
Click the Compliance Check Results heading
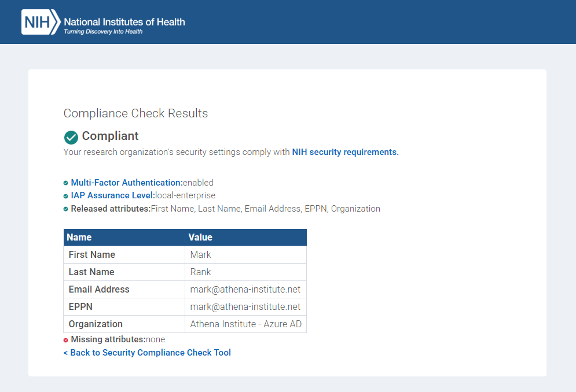135,113
